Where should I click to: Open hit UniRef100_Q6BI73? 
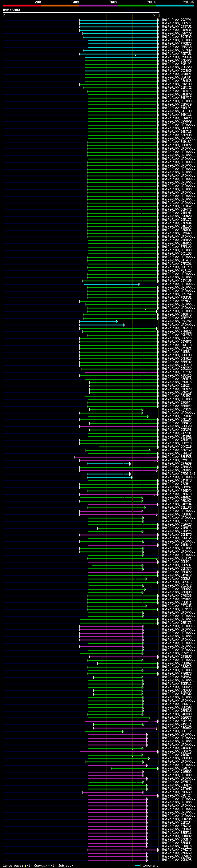pos(176,623)
